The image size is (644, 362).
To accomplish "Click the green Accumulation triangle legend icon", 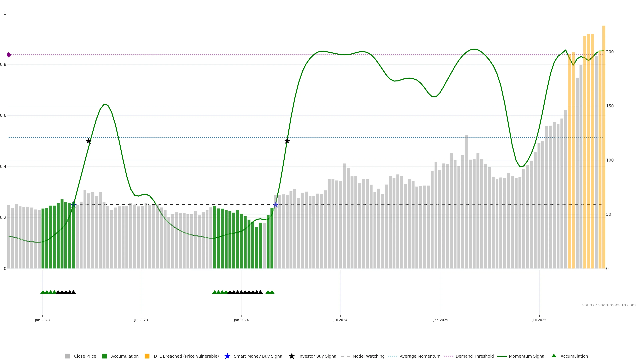I will (554, 356).
